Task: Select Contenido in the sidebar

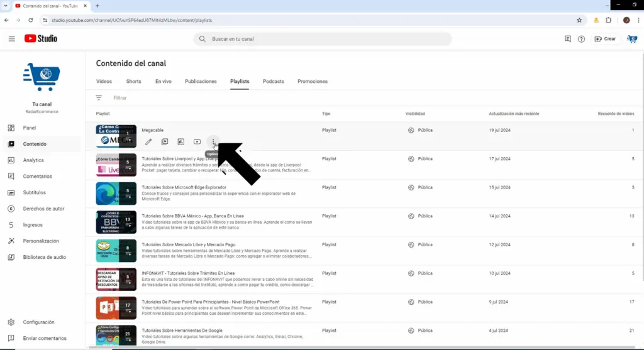Action: click(43, 144)
